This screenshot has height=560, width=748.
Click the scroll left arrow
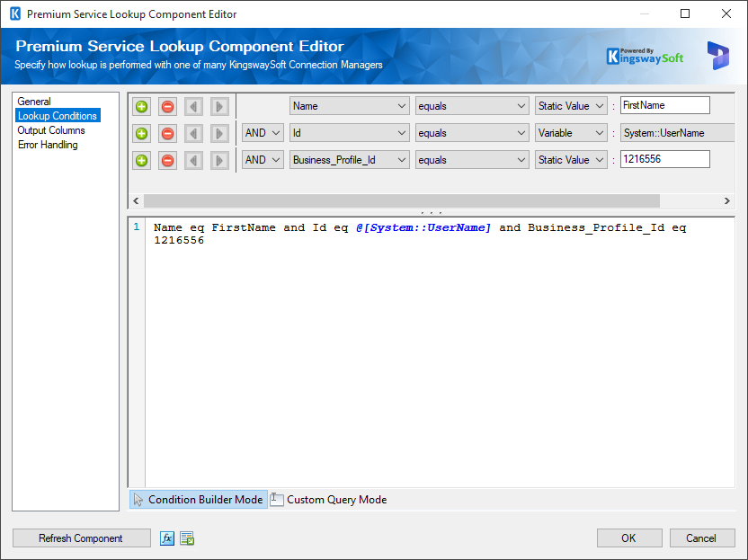[x=136, y=200]
